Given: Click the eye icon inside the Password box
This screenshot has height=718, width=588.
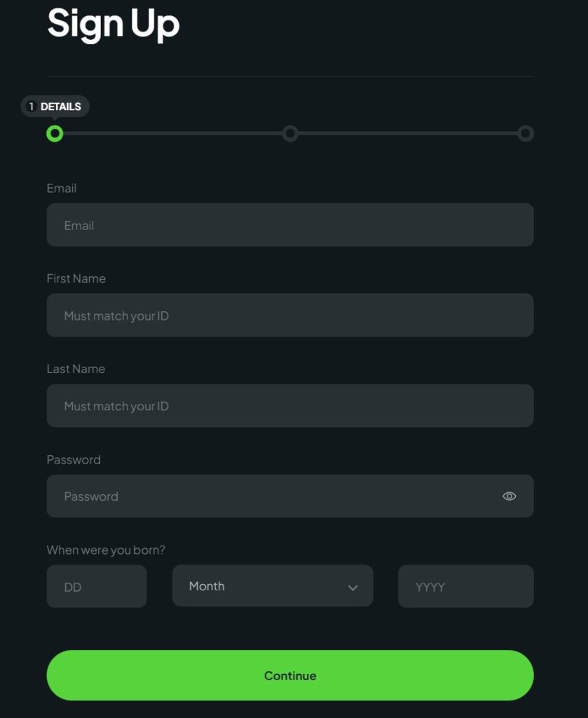Looking at the screenshot, I should 510,496.
